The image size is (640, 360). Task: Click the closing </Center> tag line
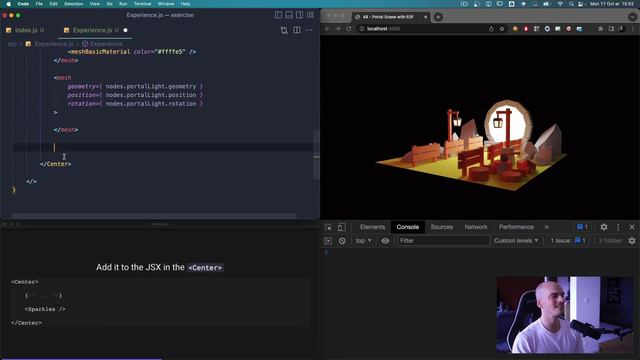coord(56,164)
